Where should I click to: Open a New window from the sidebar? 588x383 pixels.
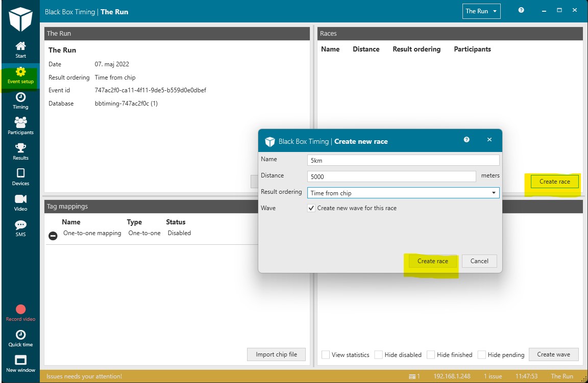20,364
